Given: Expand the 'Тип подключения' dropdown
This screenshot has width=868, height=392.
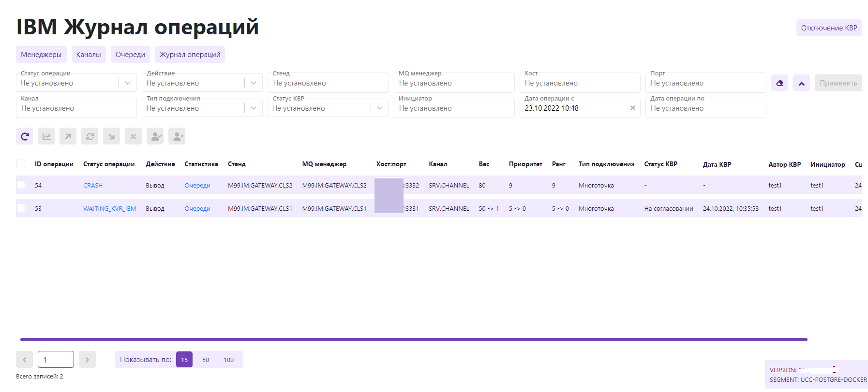Looking at the screenshot, I should (x=254, y=108).
